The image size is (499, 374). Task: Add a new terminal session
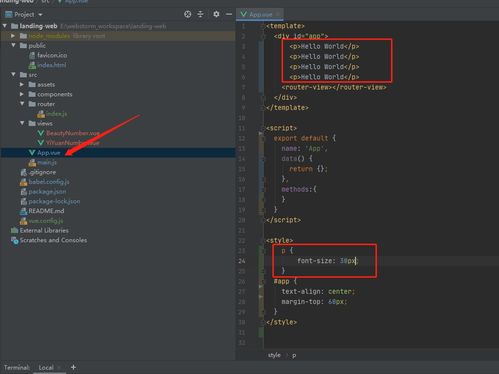coord(73,367)
